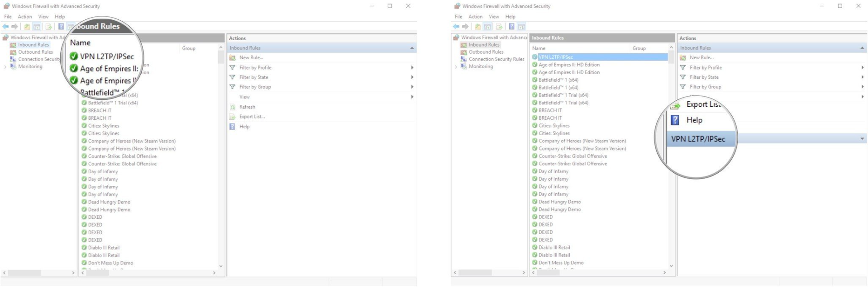Click Export List toolbar icon in left window
Screen dimensions: 868x287
pos(48,27)
